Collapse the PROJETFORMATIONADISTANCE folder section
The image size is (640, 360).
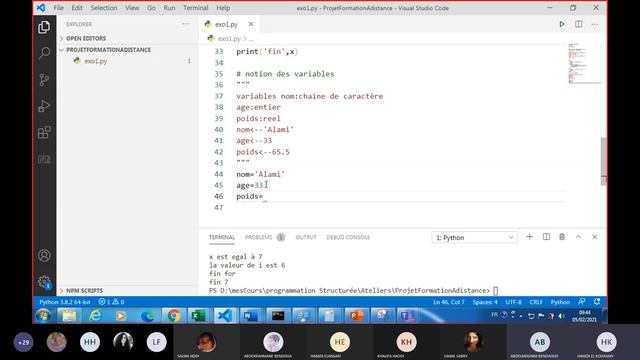(127, 50)
